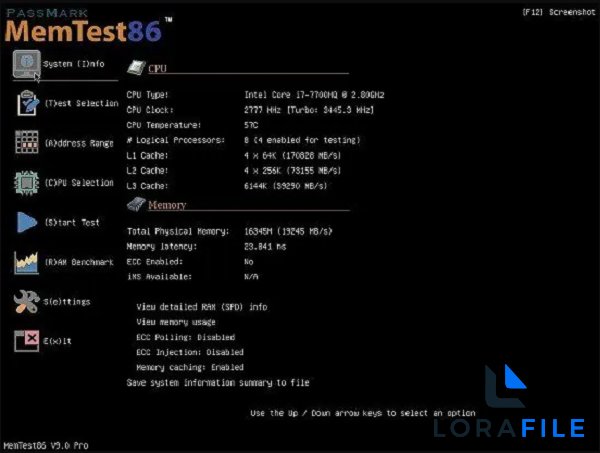600x453 pixels.
Task: Click the Memory section heading
Action: tap(167, 205)
